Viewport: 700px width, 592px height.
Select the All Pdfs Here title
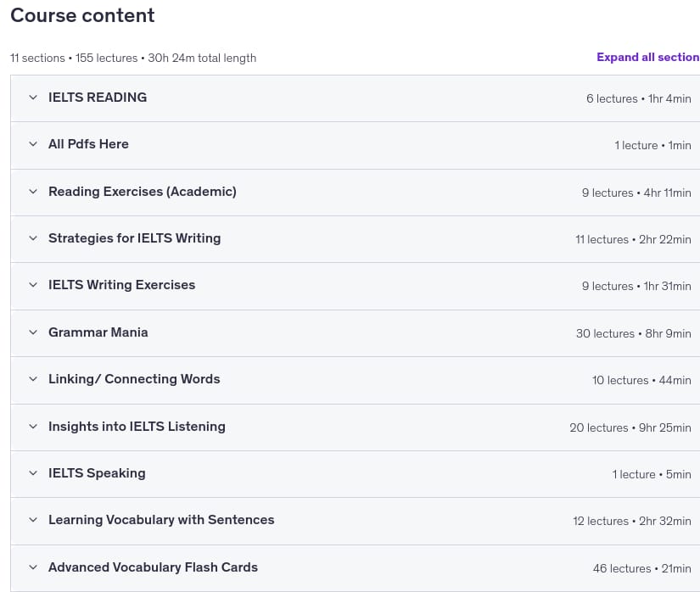tap(88, 144)
